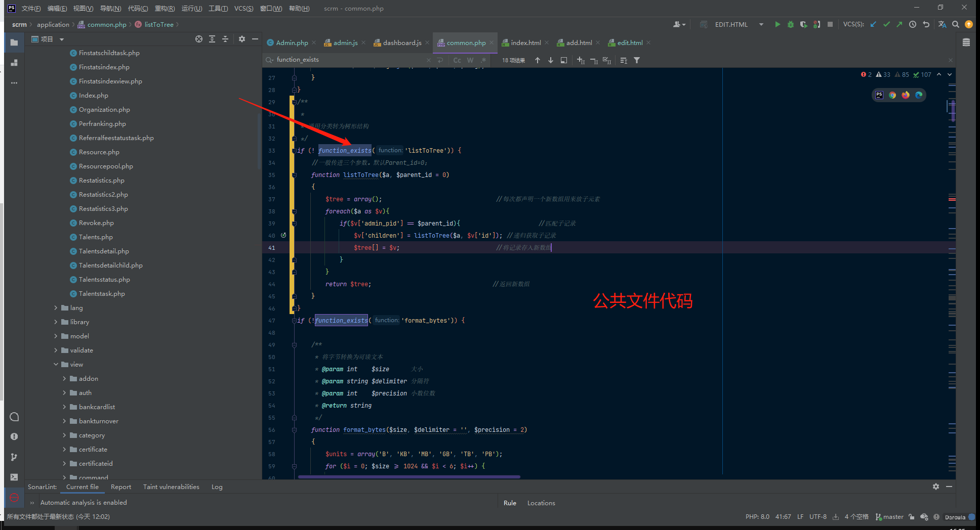The height and width of the screenshot is (530, 980).
Task: Click in the function_exists search field
Action: [349, 60]
